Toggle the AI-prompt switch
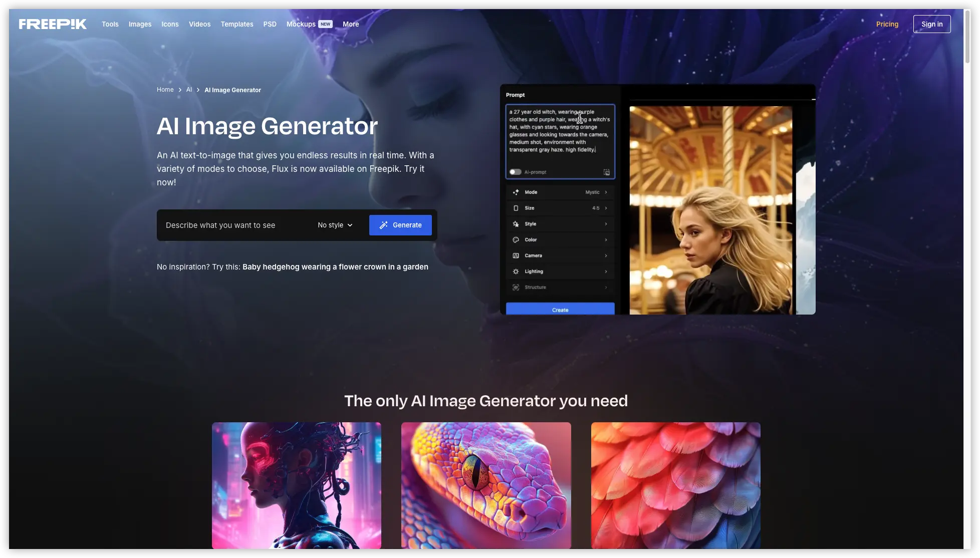Image resolution: width=980 pixels, height=558 pixels. coord(515,172)
